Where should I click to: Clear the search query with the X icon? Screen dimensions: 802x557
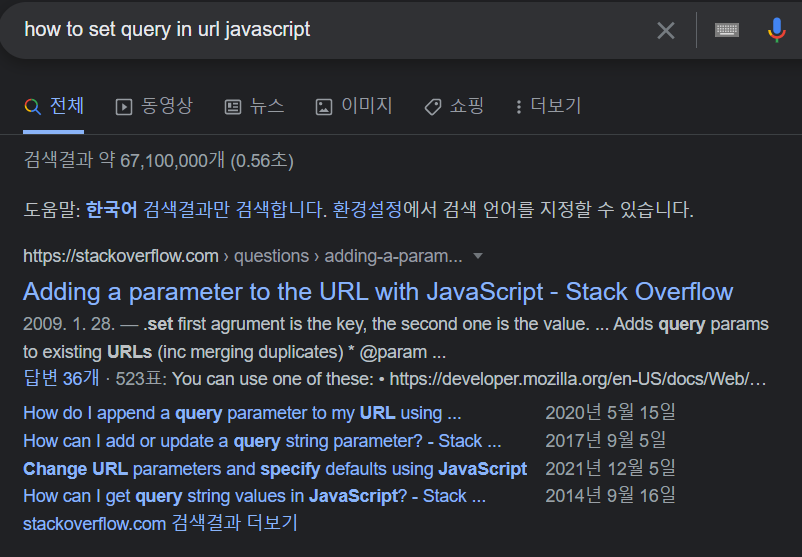[665, 31]
